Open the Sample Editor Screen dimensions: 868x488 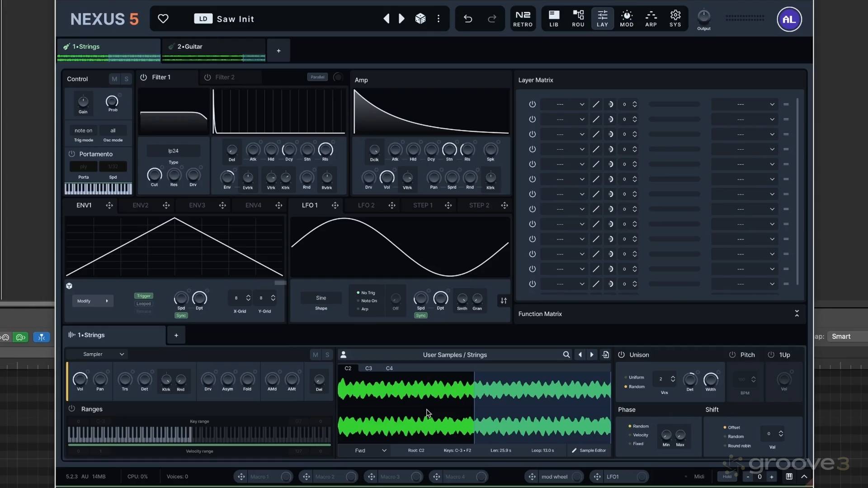click(589, 450)
